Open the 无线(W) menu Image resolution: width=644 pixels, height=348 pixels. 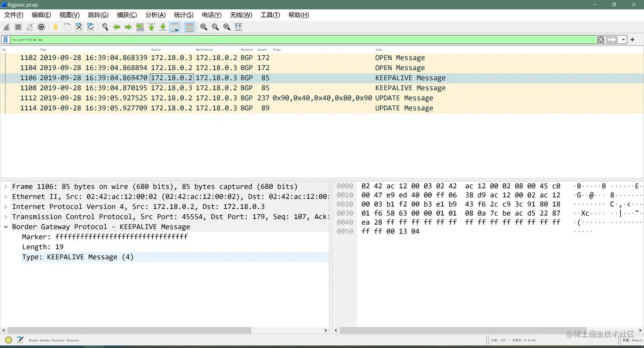(241, 15)
